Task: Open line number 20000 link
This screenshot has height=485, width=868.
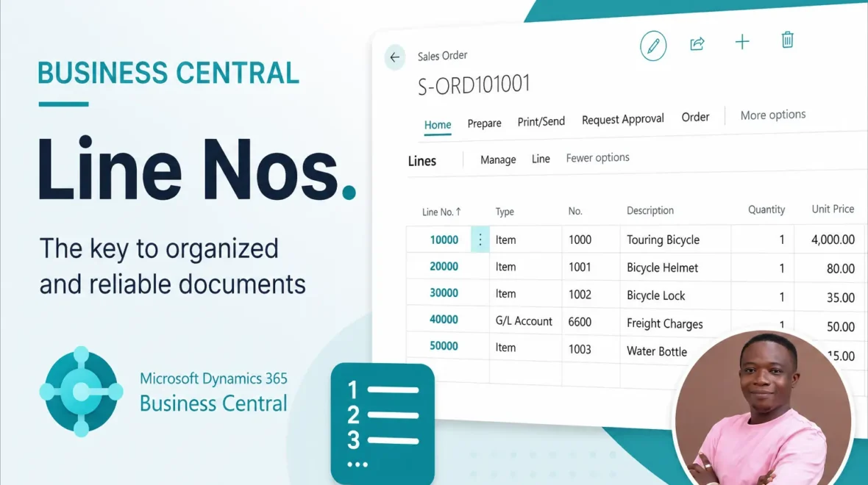Action: tap(444, 267)
